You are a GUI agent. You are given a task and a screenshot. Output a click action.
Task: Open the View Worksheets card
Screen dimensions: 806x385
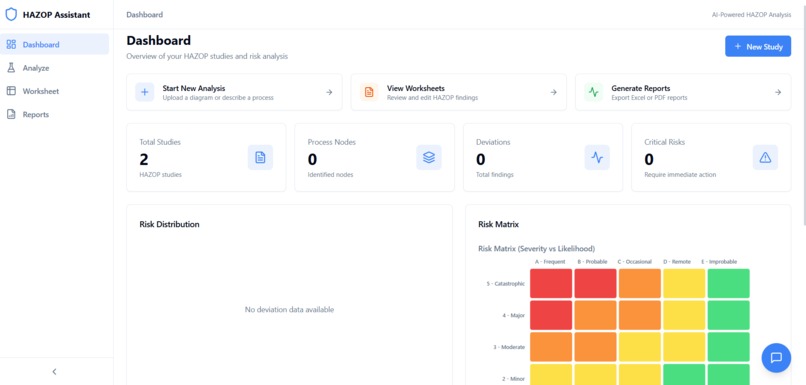[459, 92]
